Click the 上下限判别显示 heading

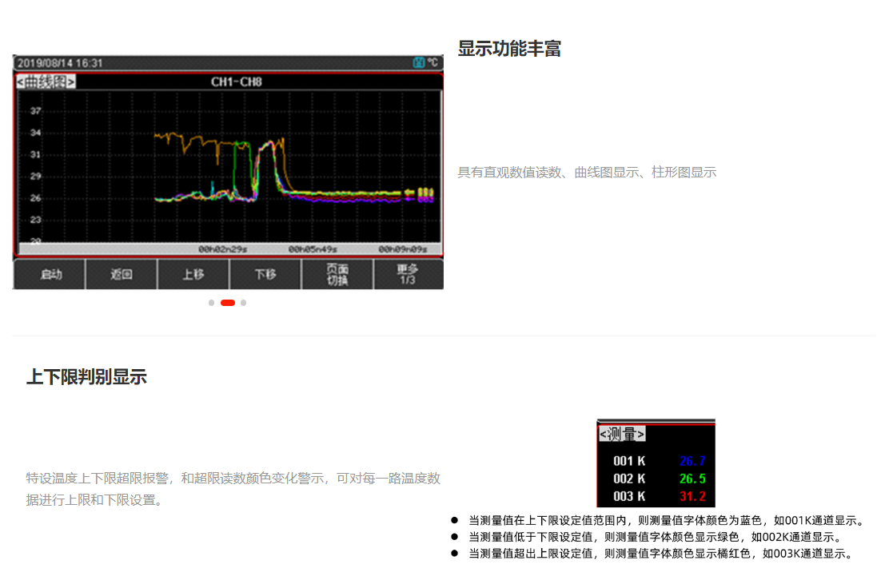pyautogui.click(x=86, y=377)
